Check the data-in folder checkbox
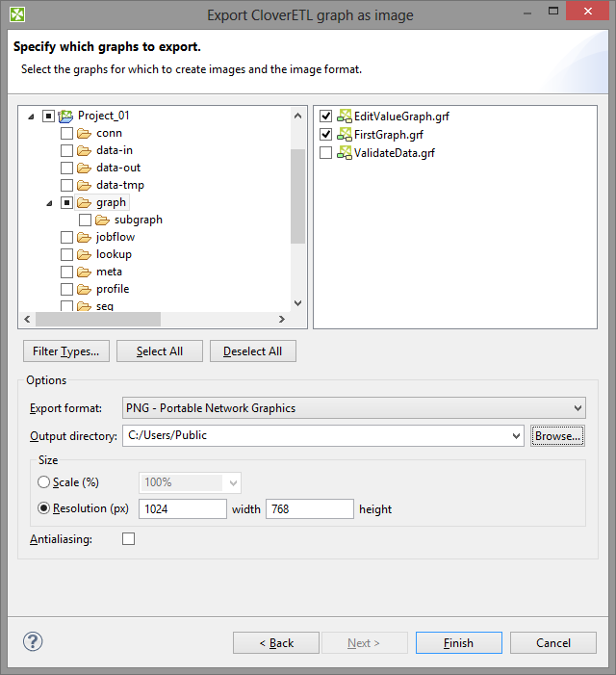 66,150
